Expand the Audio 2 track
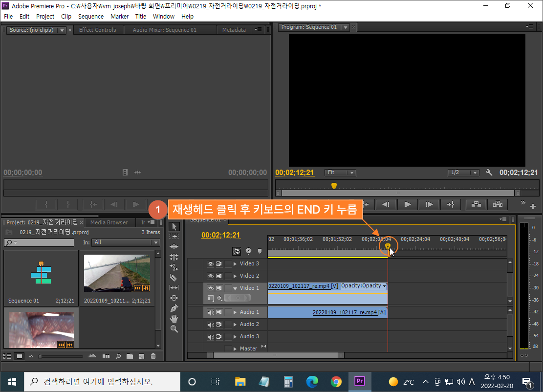This screenshot has height=392, width=543. pyautogui.click(x=235, y=325)
